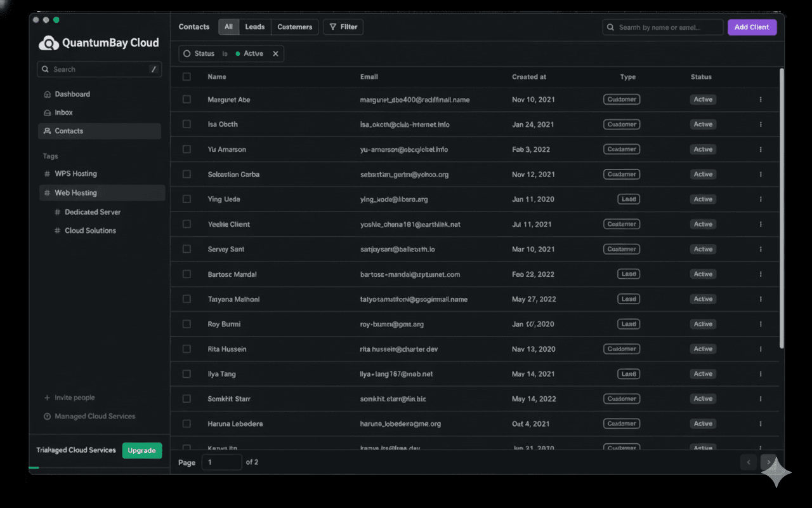Check the select-all box in the table header
Screen dimensions: 812x508
pyautogui.click(x=187, y=76)
